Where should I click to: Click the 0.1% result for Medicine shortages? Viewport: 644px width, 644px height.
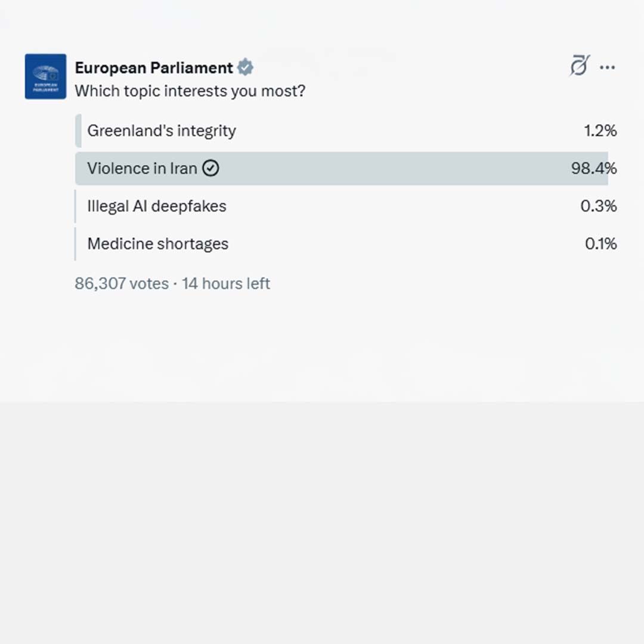600,244
